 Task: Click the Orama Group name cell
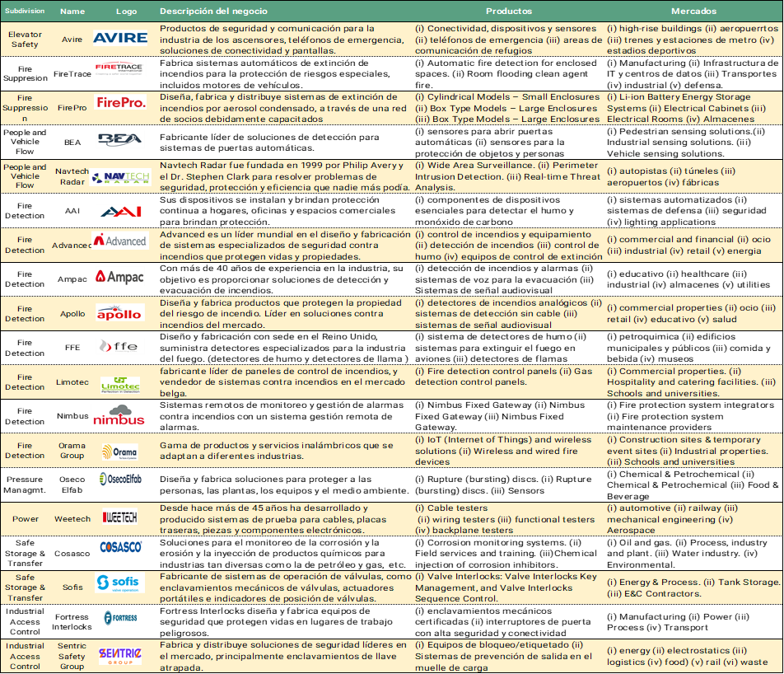tap(72, 451)
